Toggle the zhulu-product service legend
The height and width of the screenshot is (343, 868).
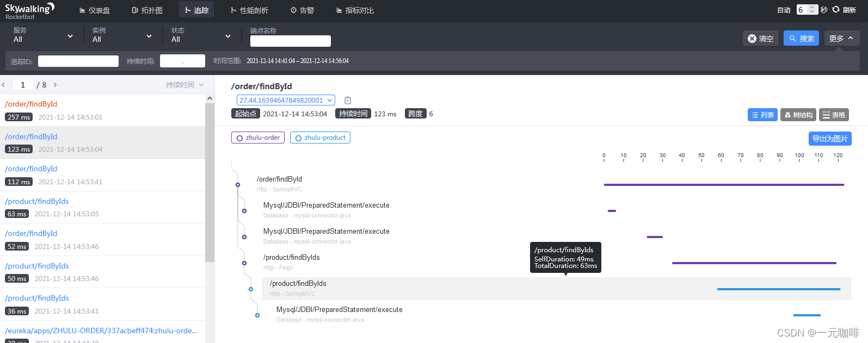(x=320, y=138)
